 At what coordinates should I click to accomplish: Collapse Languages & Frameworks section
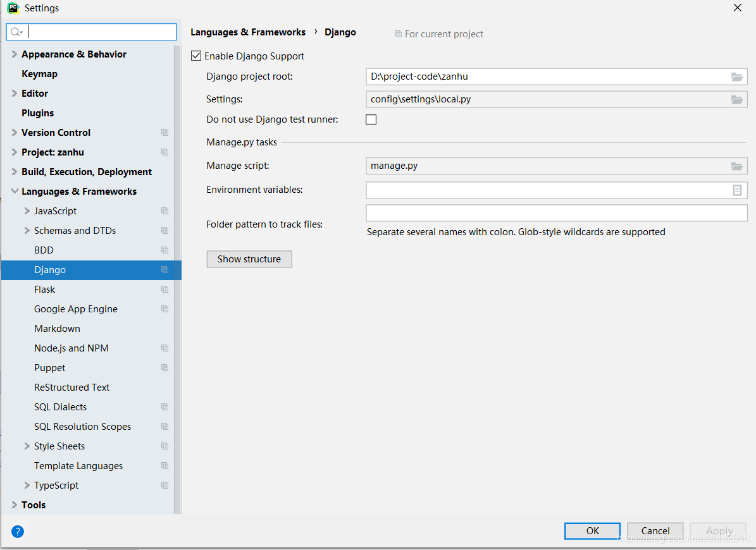coord(14,191)
